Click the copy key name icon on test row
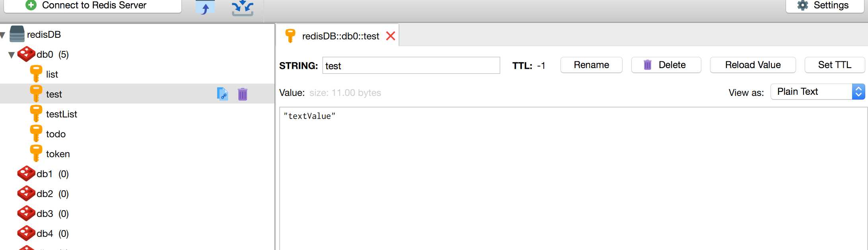The image size is (868, 250). 222,94
